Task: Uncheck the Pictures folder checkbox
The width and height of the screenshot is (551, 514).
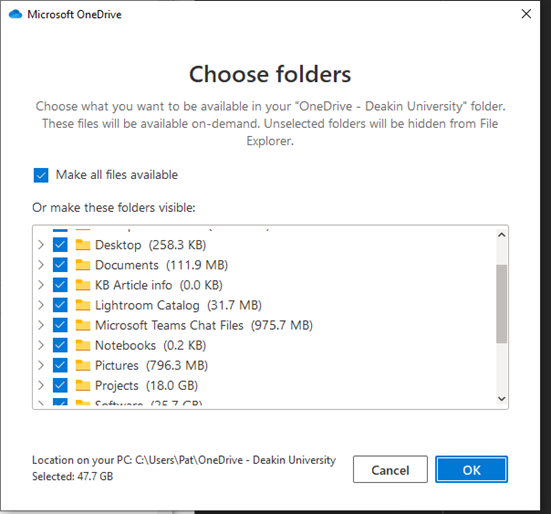Action: coord(60,365)
